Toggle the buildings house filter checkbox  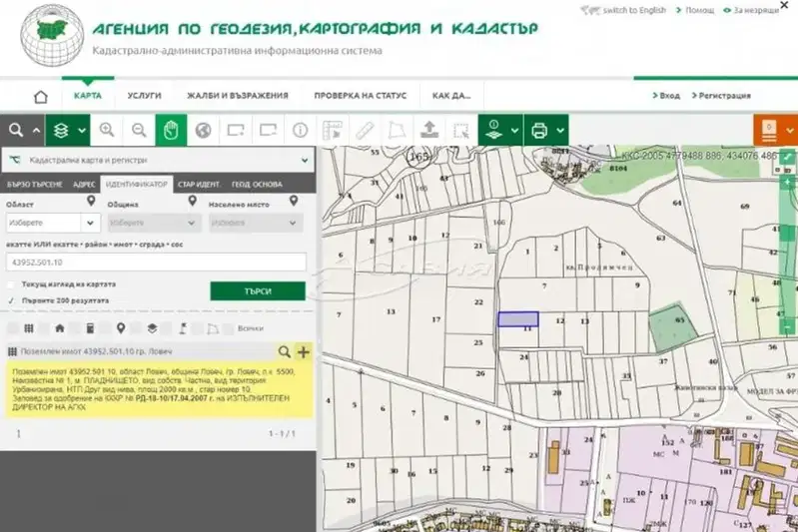(x=44, y=328)
